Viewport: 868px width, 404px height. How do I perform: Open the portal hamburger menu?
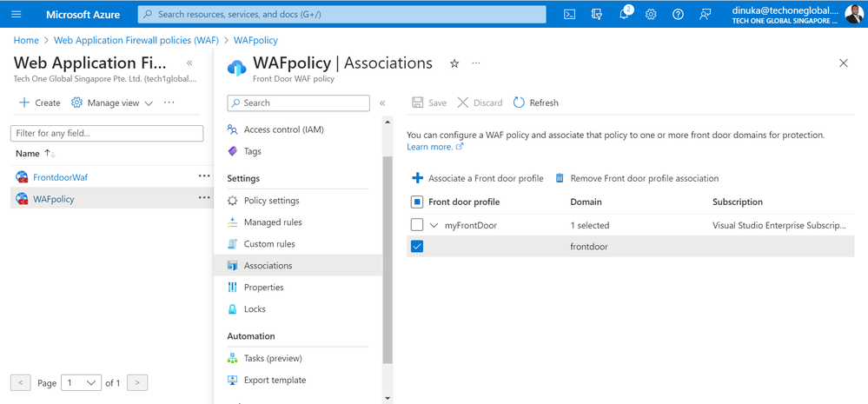16,14
